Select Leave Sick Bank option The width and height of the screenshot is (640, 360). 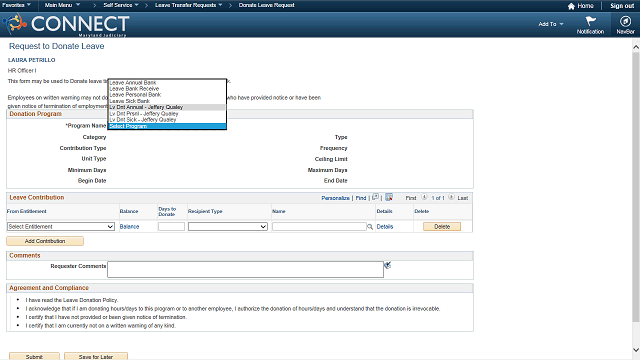pyautogui.click(x=167, y=101)
